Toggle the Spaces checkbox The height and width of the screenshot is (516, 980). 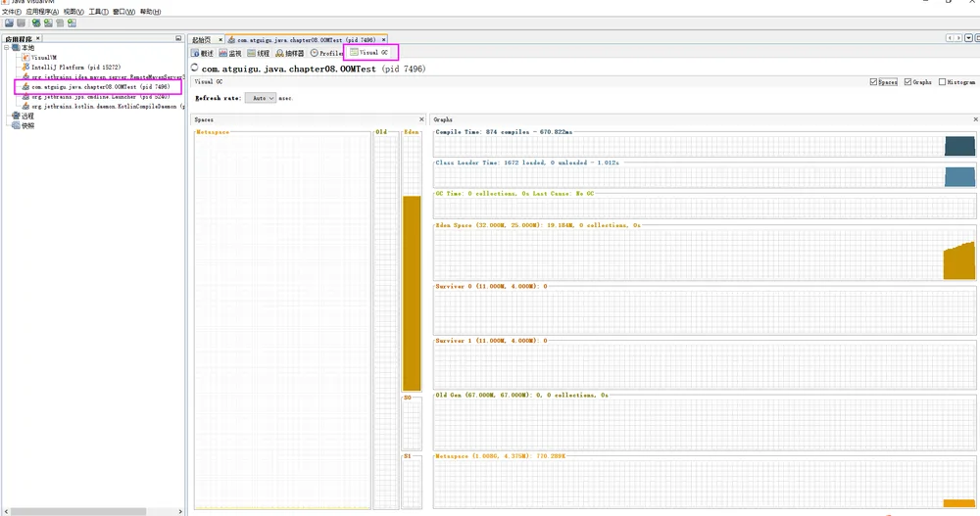[873, 82]
